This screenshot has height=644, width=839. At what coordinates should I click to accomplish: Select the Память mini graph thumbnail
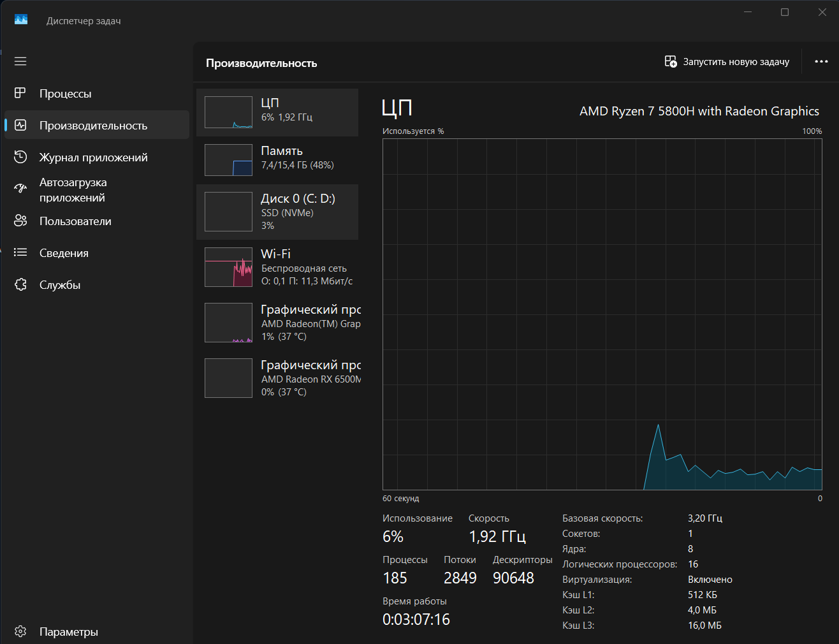[228, 159]
